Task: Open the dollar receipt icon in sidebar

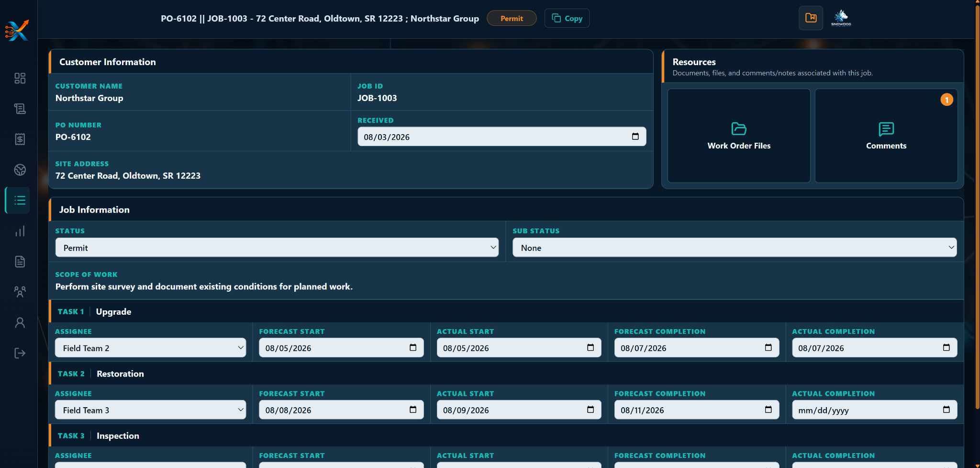Action: [20, 139]
